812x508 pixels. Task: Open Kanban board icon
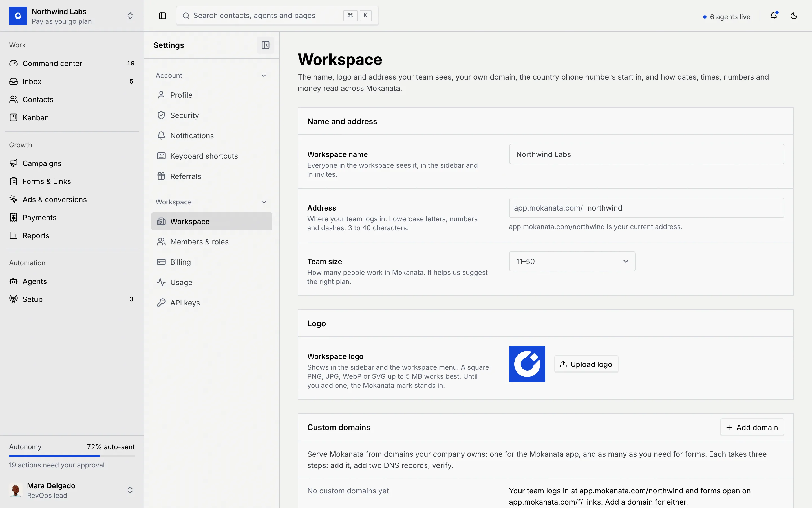pyautogui.click(x=14, y=118)
